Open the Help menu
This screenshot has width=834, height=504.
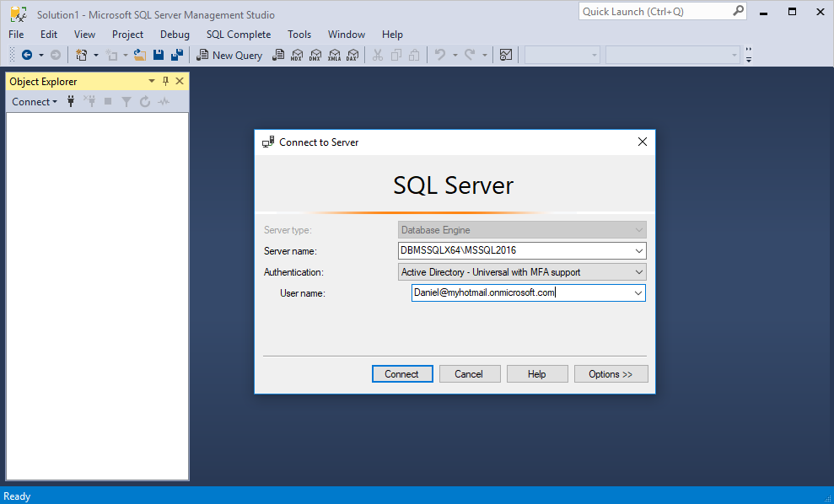[392, 35]
